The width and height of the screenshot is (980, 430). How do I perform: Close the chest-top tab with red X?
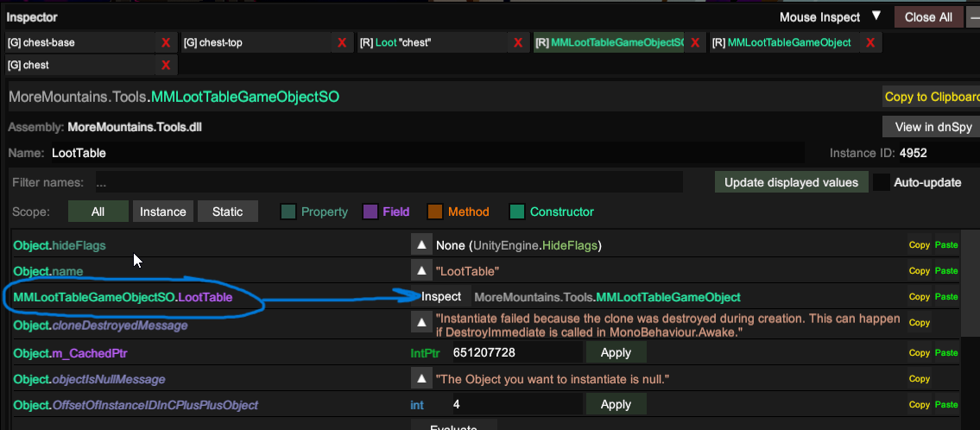tap(342, 42)
